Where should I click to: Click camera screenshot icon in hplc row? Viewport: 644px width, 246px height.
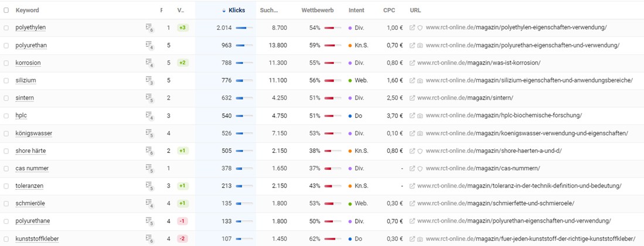(x=420, y=116)
